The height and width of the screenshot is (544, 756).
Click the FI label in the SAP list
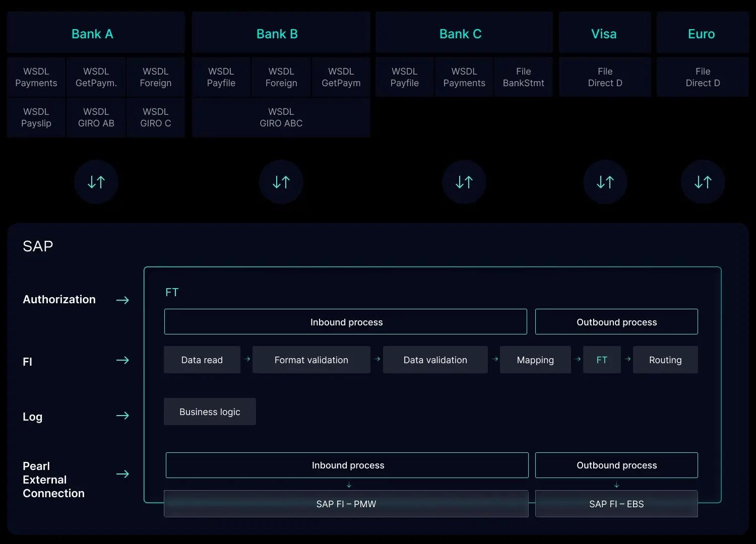[27, 362]
